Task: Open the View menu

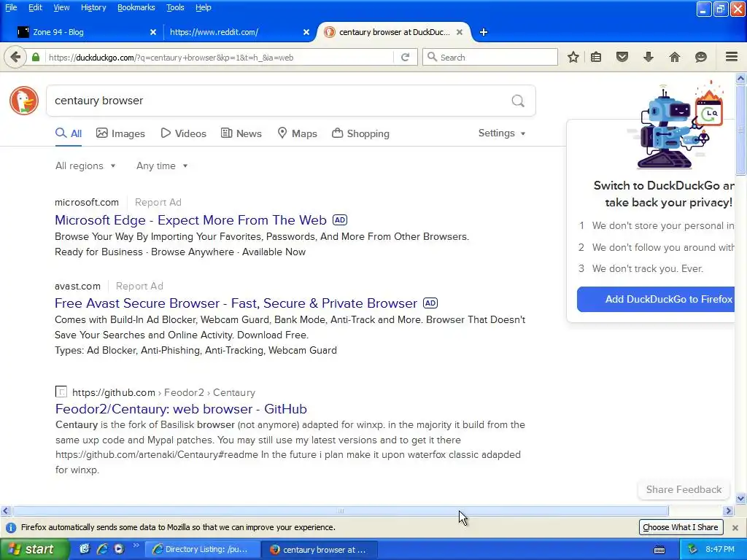Action: point(61,7)
